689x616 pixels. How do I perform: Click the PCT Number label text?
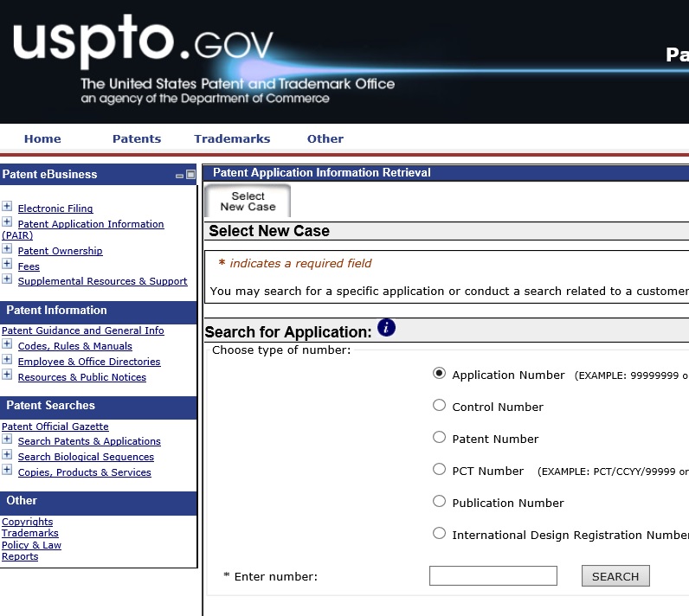[487, 472]
